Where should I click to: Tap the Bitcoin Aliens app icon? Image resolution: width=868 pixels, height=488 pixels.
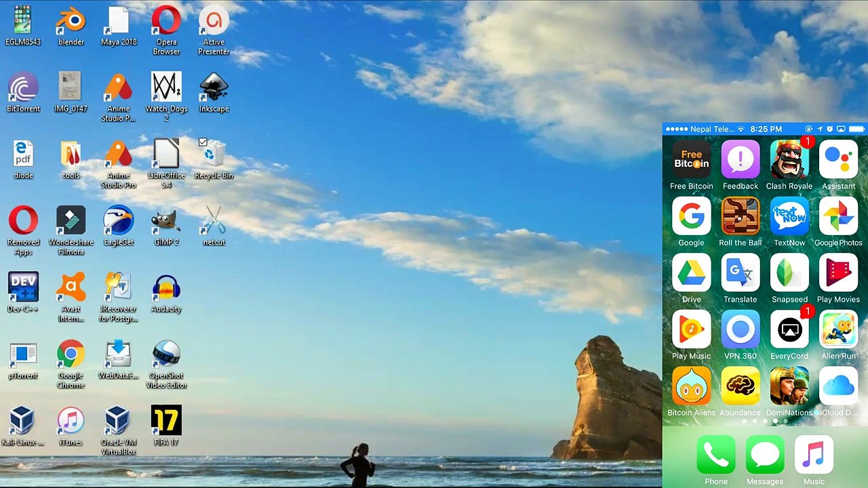point(691,386)
